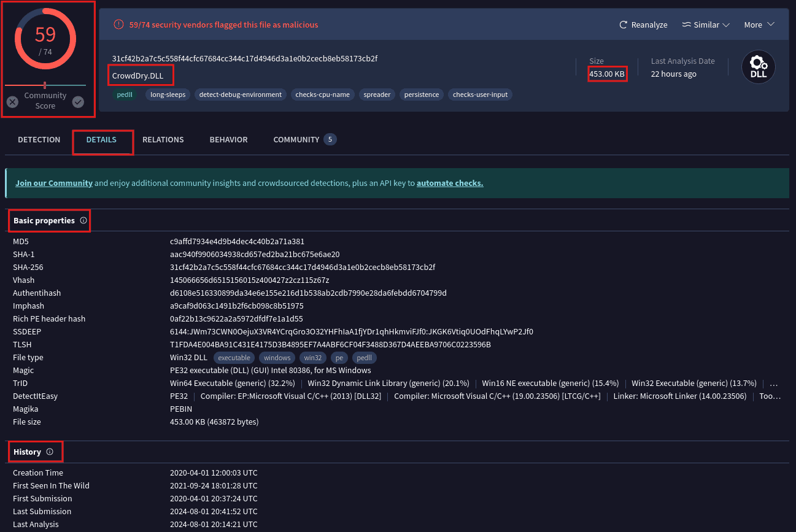Click the checks-cpu-name tag
This screenshot has height=532, width=796.
pos(322,94)
